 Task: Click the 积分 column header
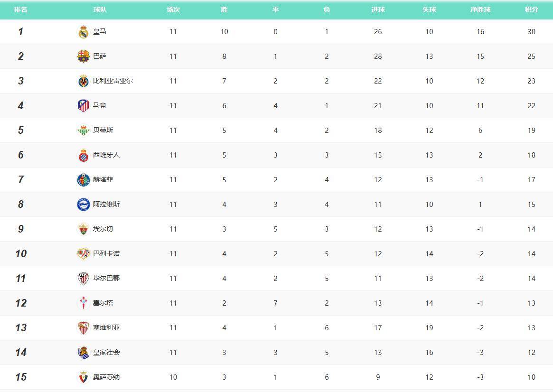pyautogui.click(x=531, y=9)
